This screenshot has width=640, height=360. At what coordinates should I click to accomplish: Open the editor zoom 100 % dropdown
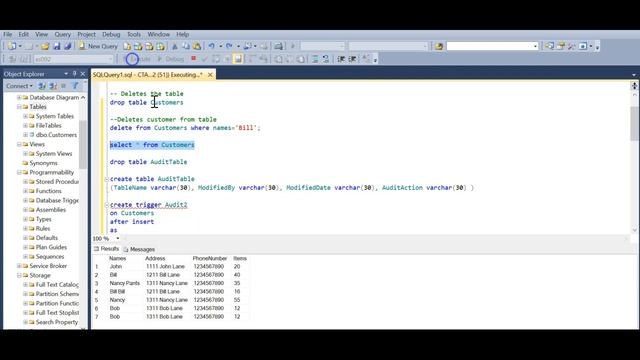click(118, 238)
